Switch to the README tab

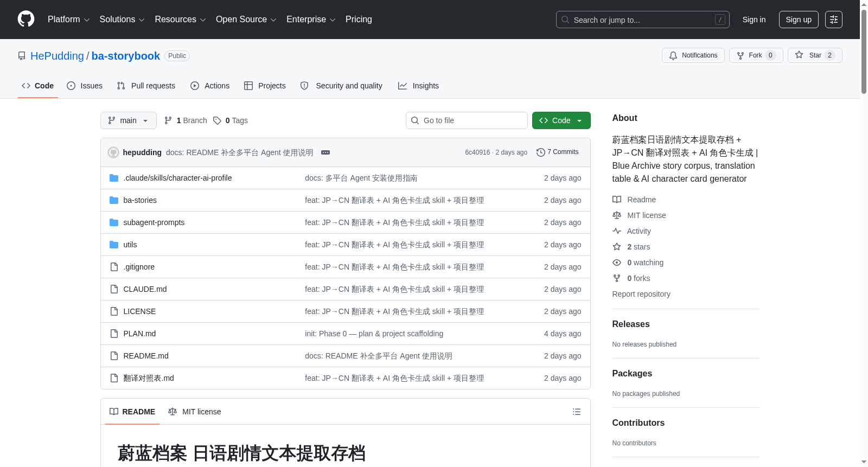pos(132,412)
